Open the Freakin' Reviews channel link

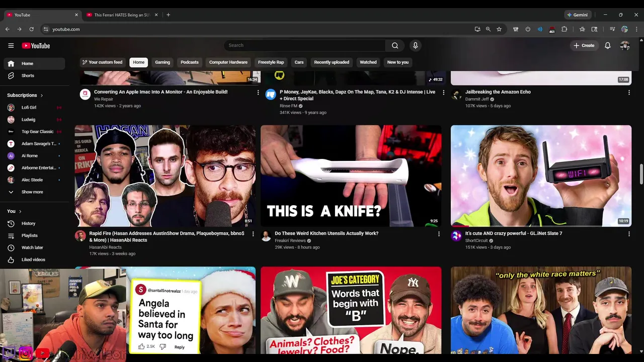290,240
